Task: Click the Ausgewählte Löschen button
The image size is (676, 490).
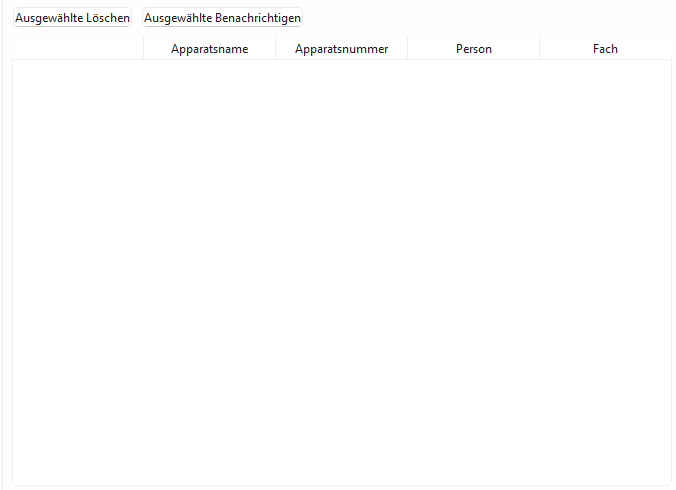Action: (72, 18)
